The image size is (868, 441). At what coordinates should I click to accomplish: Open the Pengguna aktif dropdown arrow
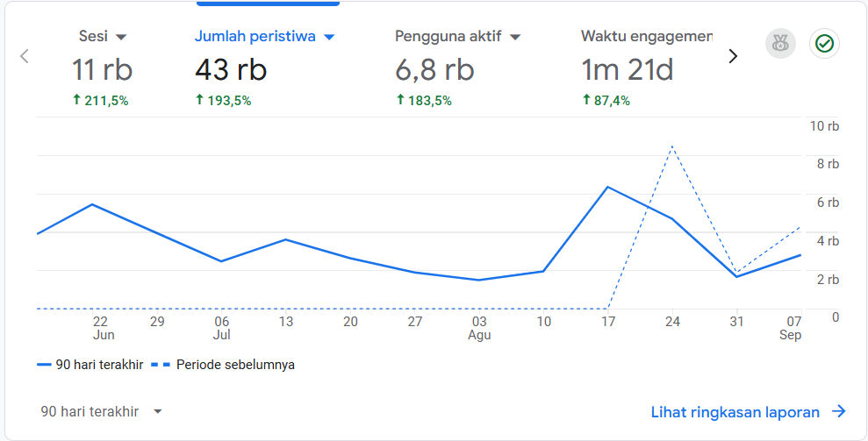515,37
